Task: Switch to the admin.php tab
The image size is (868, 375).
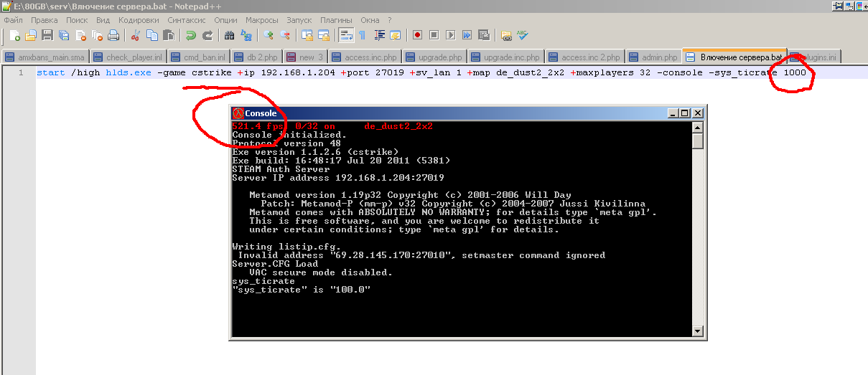Action: [654, 57]
